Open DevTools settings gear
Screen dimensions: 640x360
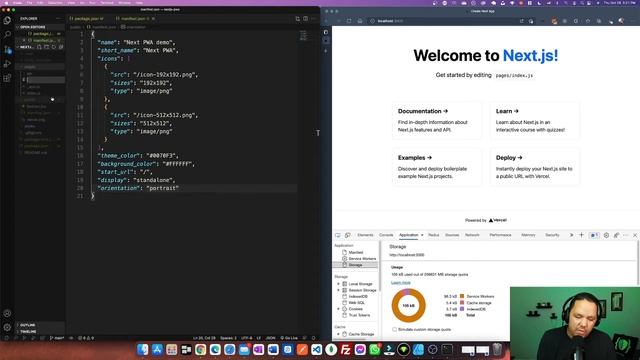(x=606, y=235)
